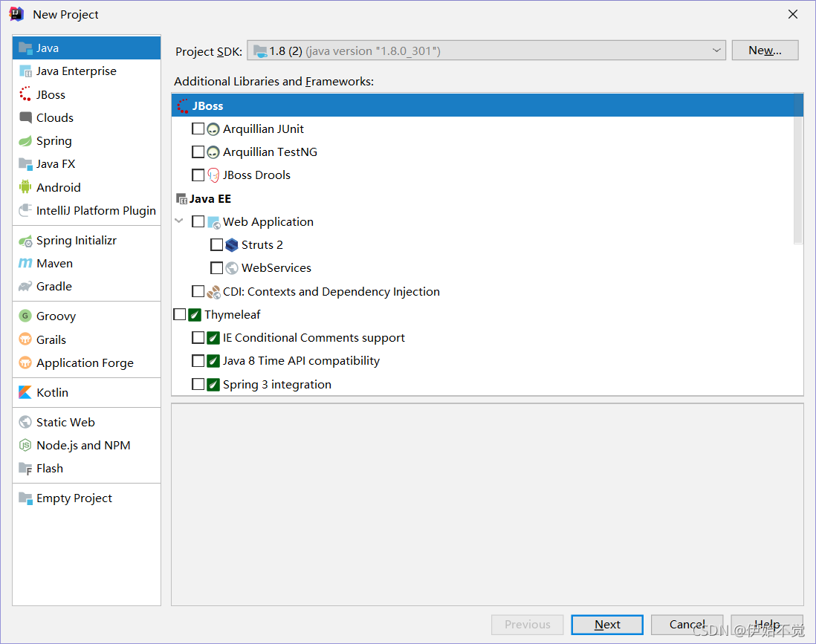The width and height of the screenshot is (816, 644).
Task: Click the Android robot icon
Action: click(25, 186)
